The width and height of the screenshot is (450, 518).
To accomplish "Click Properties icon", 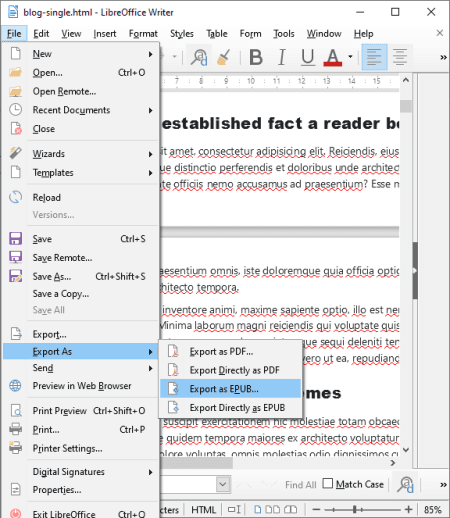I will pos(15,490).
